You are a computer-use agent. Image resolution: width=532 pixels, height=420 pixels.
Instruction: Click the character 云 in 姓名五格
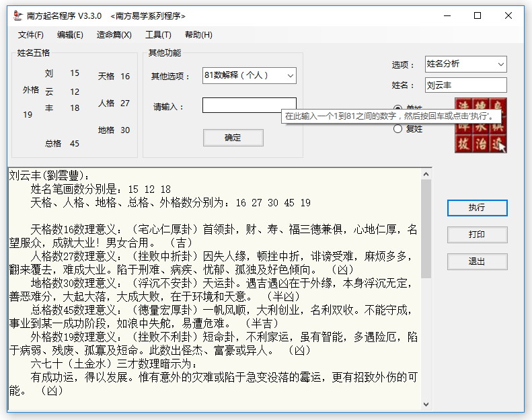click(x=49, y=91)
